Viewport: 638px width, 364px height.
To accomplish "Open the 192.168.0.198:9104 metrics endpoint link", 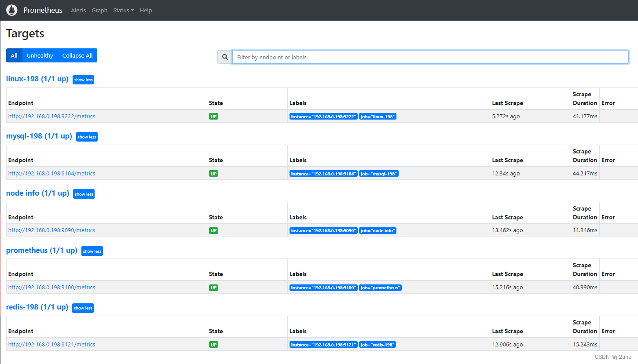I will pyautogui.click(x=51, y=174).
